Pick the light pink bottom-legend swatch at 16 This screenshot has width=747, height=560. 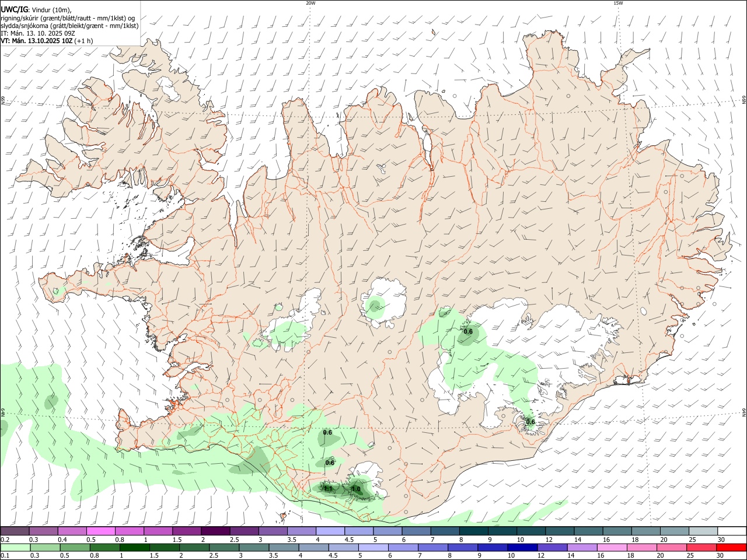(612, 547)
